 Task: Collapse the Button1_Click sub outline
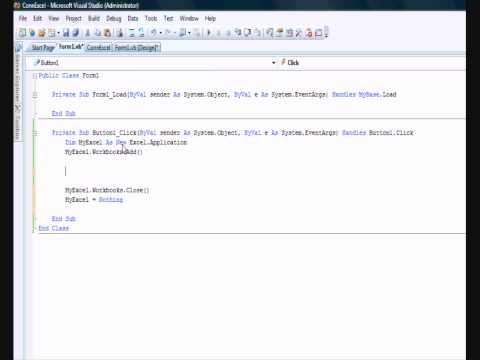[35, 133]
